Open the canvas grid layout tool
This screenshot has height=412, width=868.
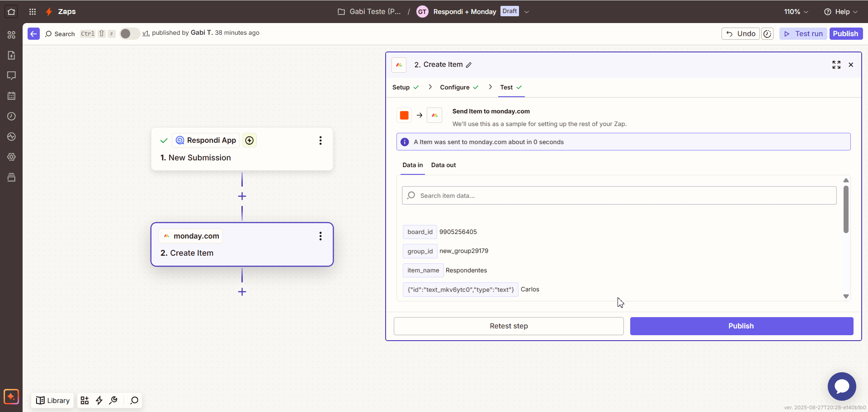[x=85, y=400]
